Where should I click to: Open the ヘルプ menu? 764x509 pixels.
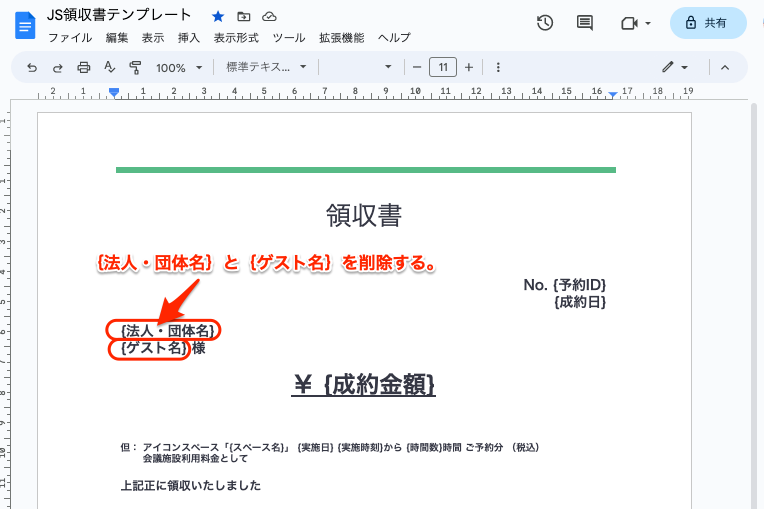(394, 38)
